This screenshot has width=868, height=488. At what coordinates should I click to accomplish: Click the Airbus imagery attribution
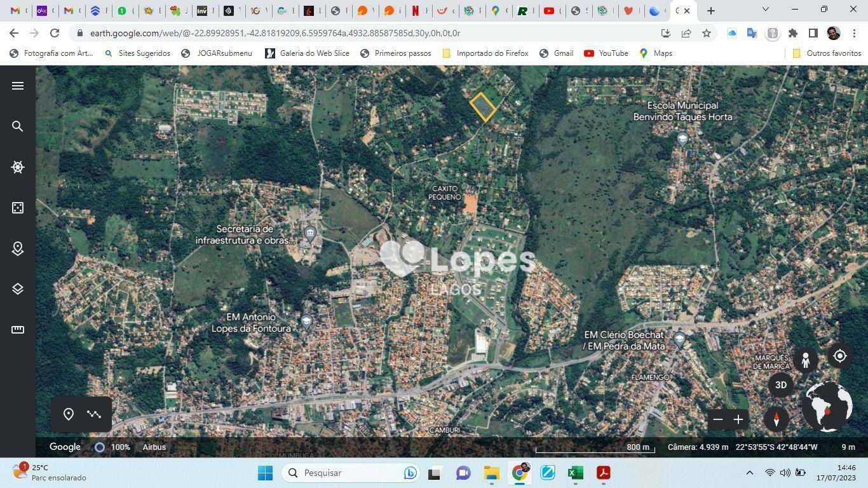(x=154, y=447)
